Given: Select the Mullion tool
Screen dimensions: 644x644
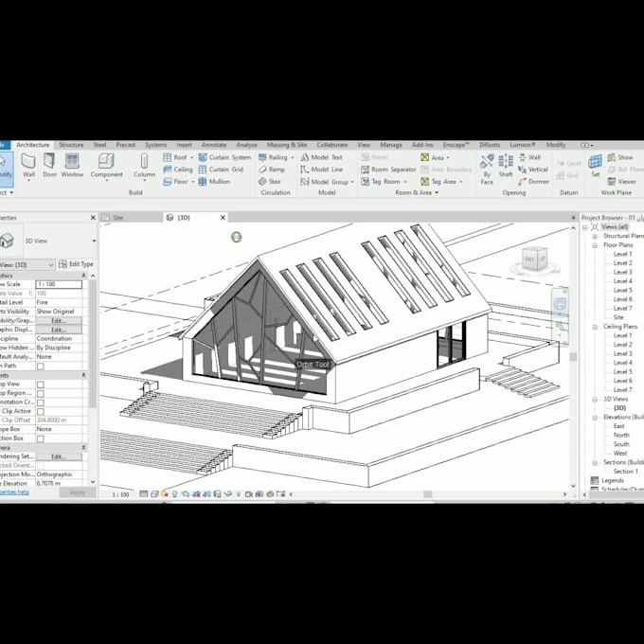Looking at the screenshot, I should [214, 182].
